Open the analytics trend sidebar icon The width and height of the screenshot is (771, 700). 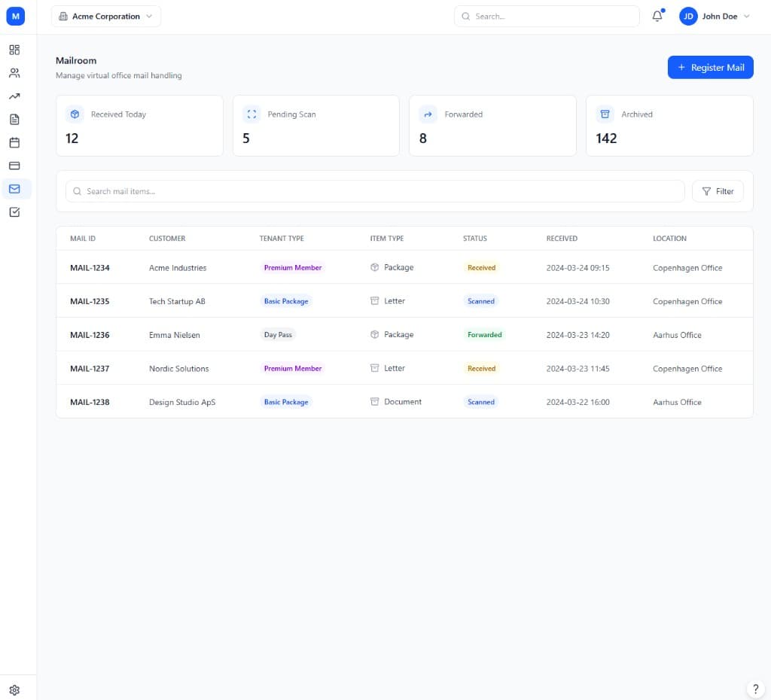pos(15,96)
